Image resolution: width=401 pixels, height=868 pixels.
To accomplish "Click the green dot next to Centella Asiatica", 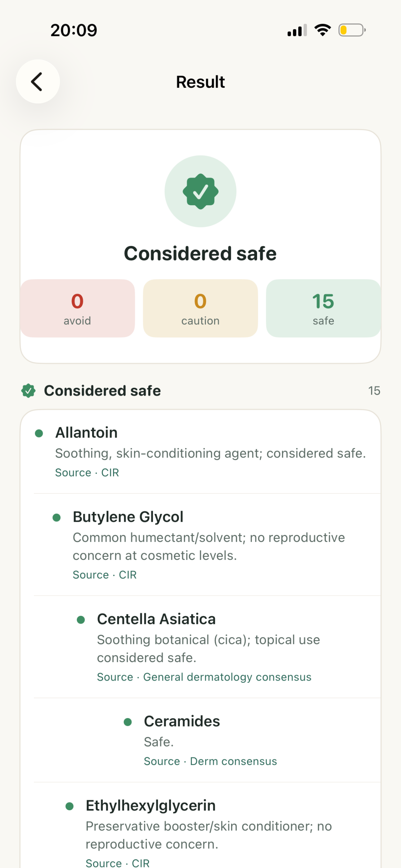I will point(81,620).
